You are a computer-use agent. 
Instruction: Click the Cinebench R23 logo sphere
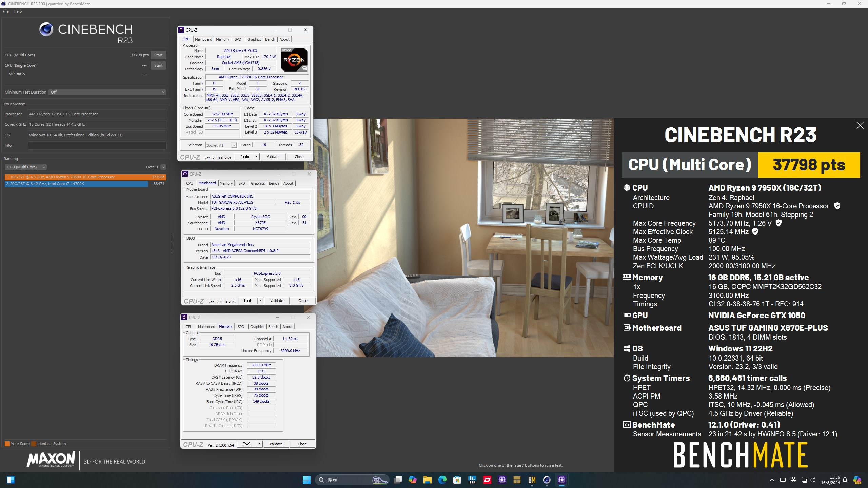[x=46, y=29]
